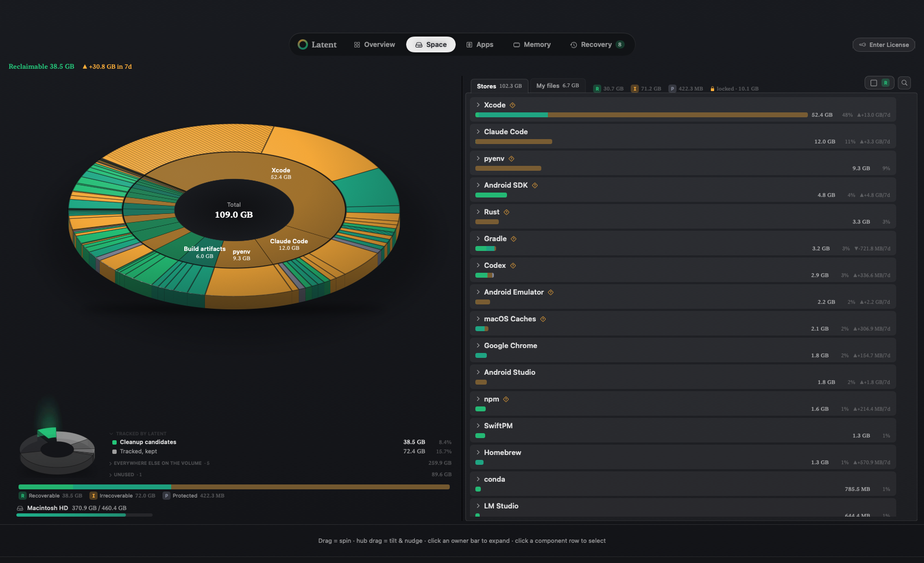The width and height of the screenshot is (924, 563).
Task: Go to the Recovery tab
Action: pos(597,45)
